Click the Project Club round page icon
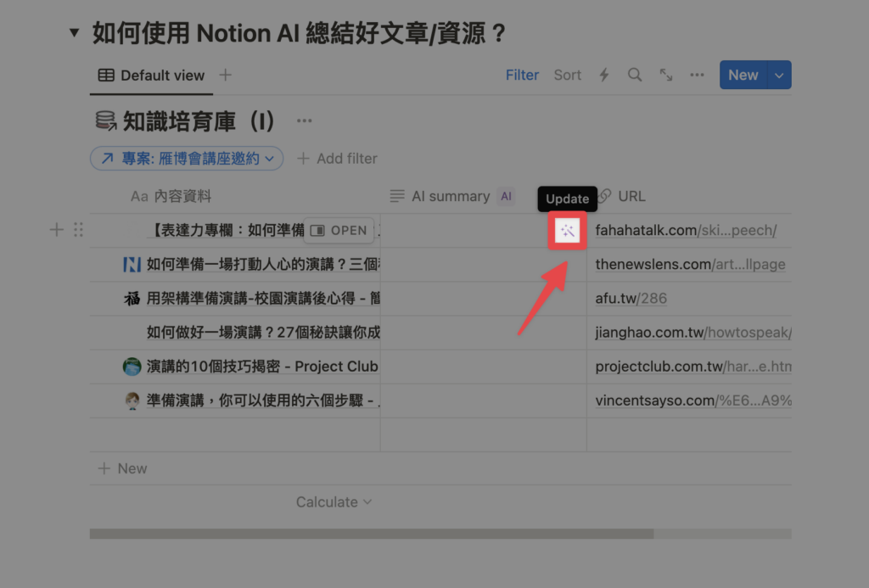 click(132, 367)
